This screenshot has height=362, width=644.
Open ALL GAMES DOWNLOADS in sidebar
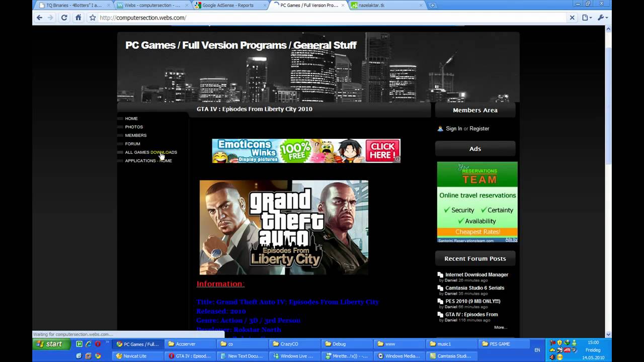151,152
